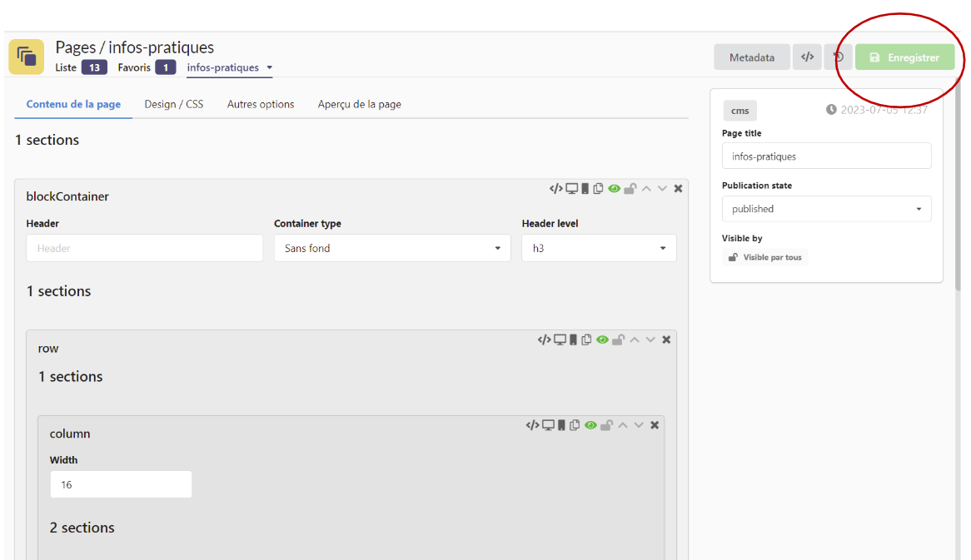Open the Container type dropdown
This screenshot has width=971, height=560.
click(x=392, y=248)
